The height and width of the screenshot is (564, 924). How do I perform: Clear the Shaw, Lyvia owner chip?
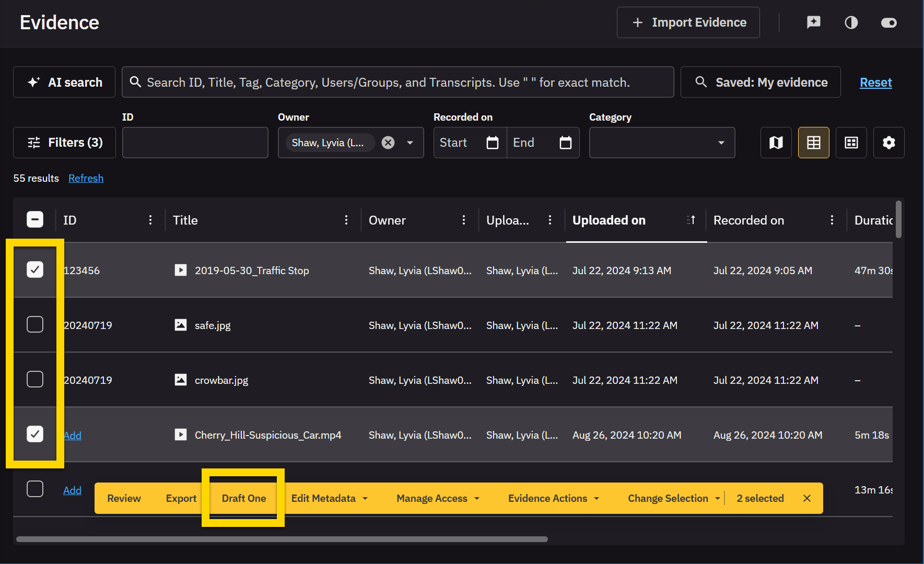point(388,143)
